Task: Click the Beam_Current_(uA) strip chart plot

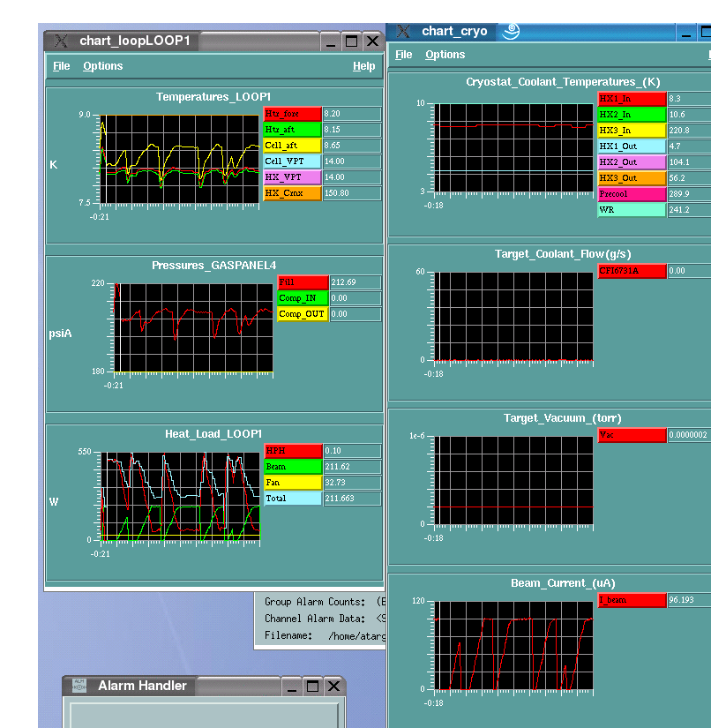Action: click(513, 645)
